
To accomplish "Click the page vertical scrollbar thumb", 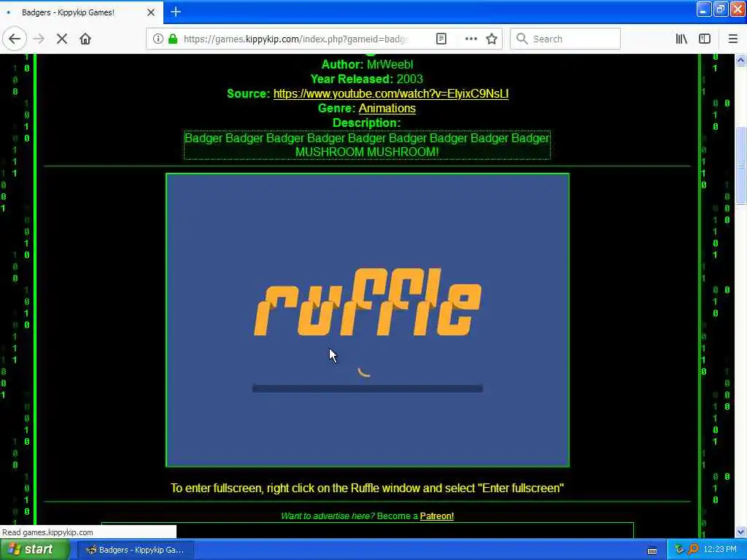I will coord(740,166).
